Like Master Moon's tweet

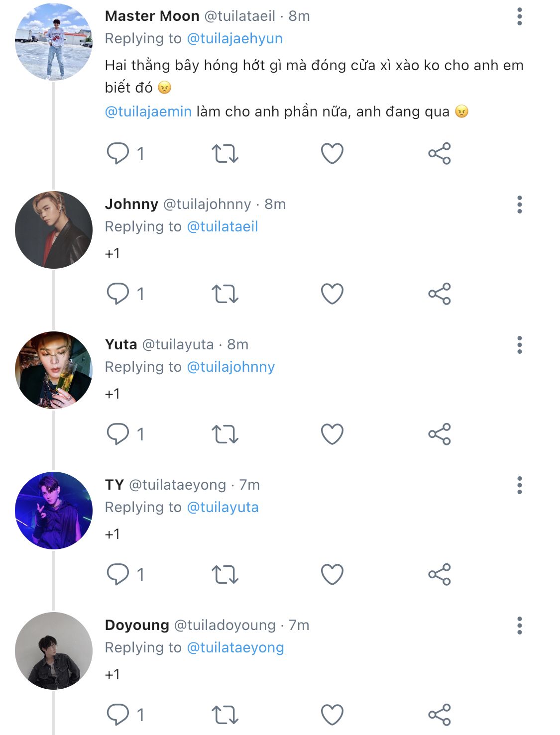[x=332, y=153]
